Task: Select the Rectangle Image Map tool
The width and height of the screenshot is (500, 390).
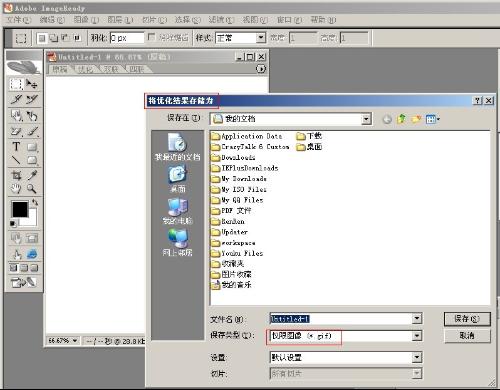Action: click(16, 116)
